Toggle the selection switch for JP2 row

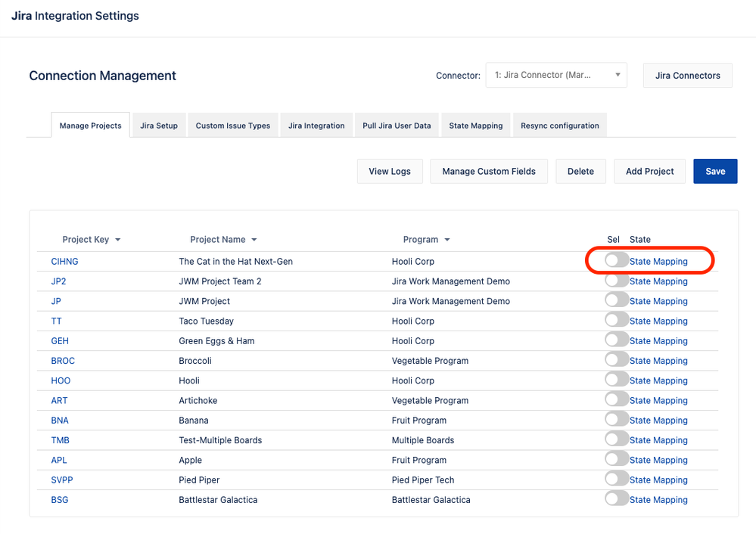pos(617,280)
